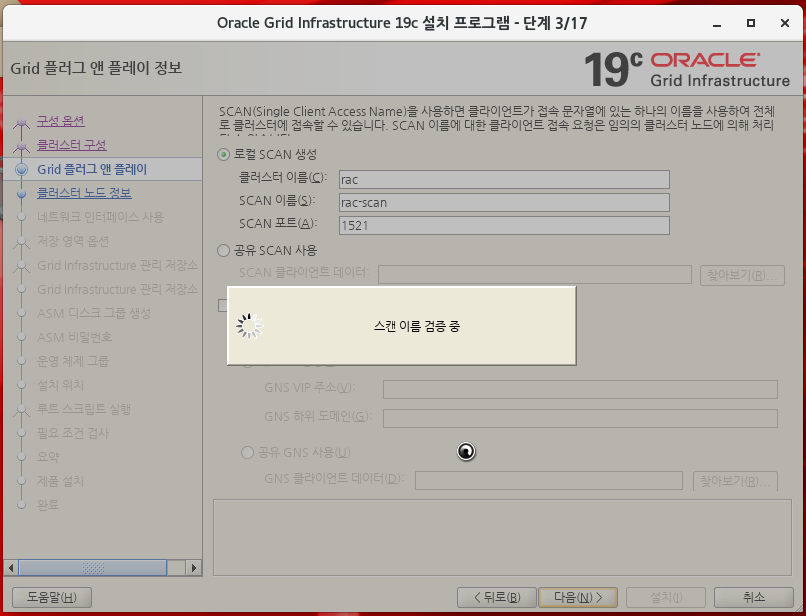The height and width of the screenshot is (616, 806).
Task: Open the 클러스터 노드 정보 step link
Action: point(84,193)
